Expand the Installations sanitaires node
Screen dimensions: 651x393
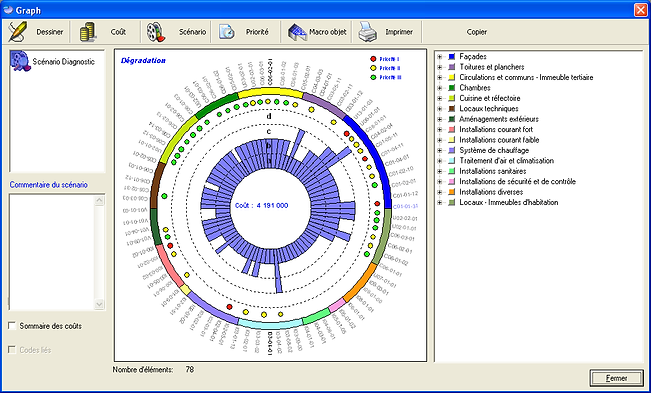click(x=440, y=171)
